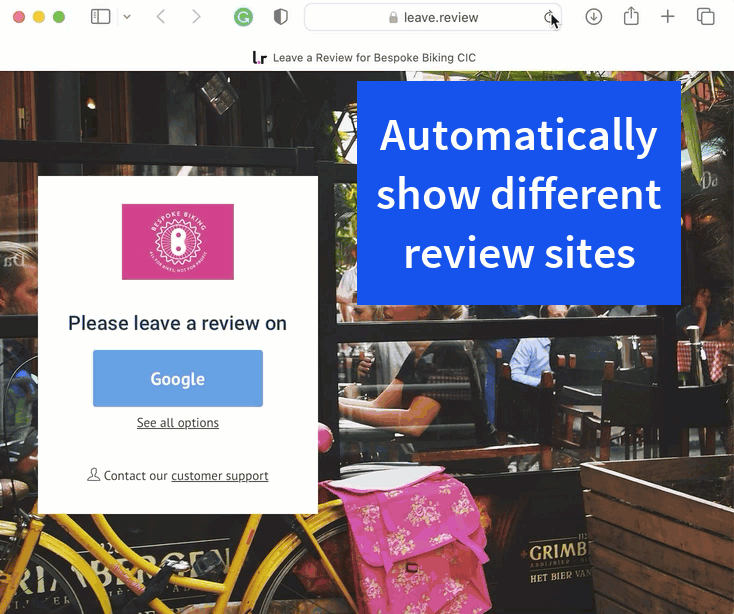Image resolution: width=734 pixels, height=614 pixels.
Task: Select the Leave a Review for Bespoke Biking tab
Action: [x=366, y=57]
